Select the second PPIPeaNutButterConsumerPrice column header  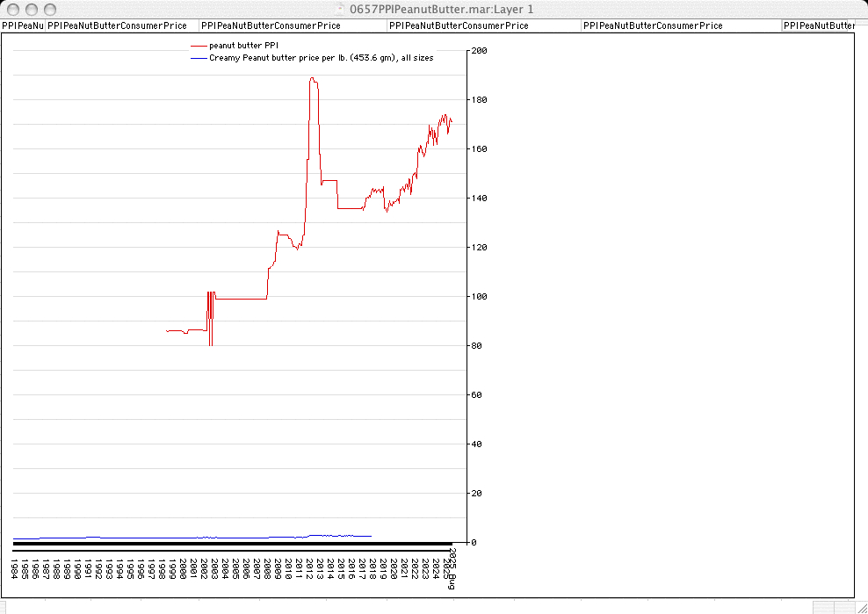click(117, 26)
